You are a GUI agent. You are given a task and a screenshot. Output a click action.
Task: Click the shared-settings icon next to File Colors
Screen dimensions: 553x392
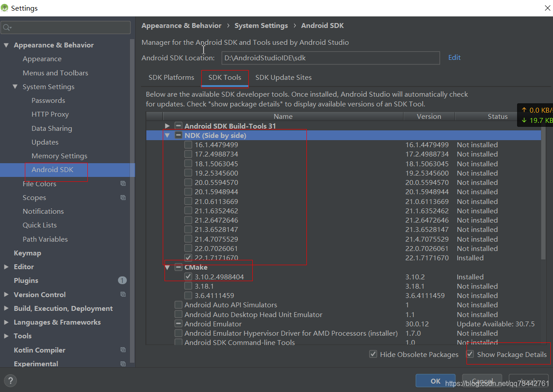pos(123,183)
